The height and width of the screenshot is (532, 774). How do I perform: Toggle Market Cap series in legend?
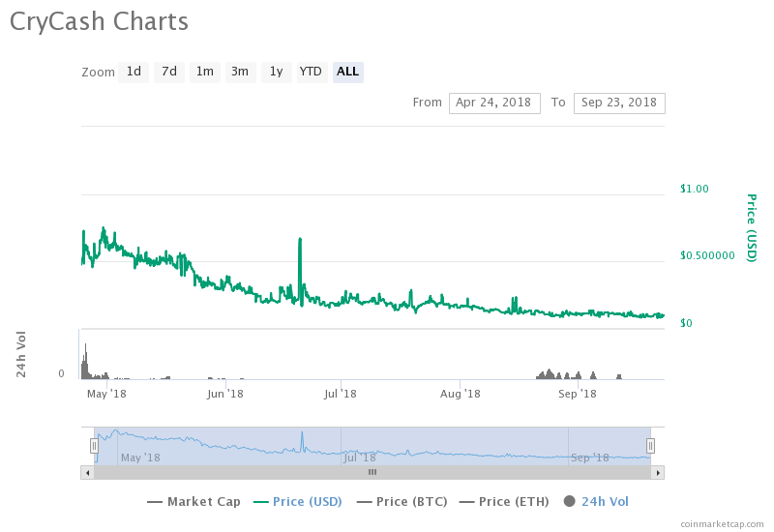tap(194, 502)
